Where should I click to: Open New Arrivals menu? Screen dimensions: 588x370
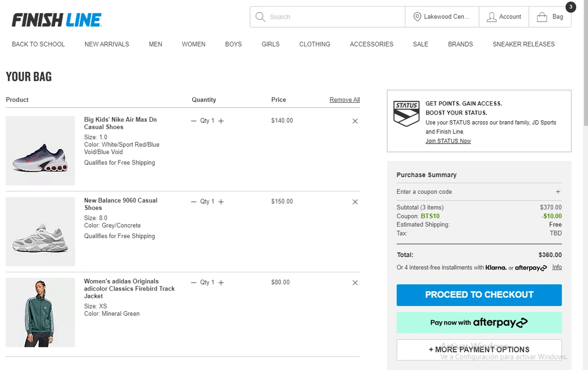(107, 44)
